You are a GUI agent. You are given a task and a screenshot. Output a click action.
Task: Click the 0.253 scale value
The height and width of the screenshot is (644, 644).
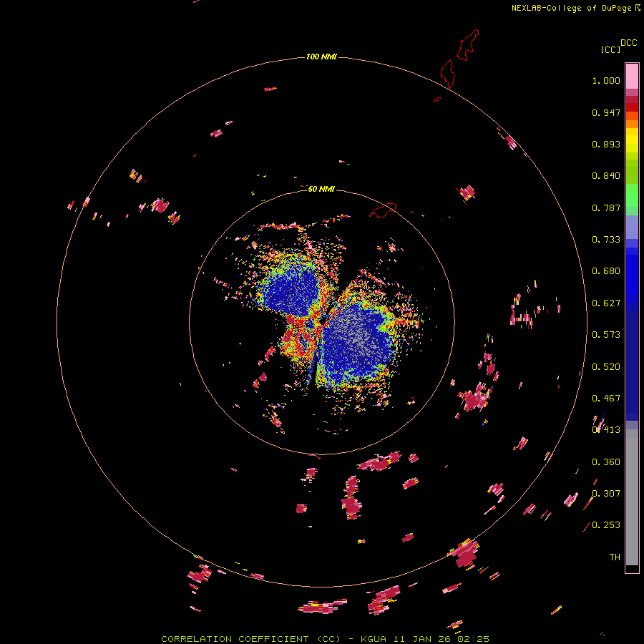tap(606, 525)
